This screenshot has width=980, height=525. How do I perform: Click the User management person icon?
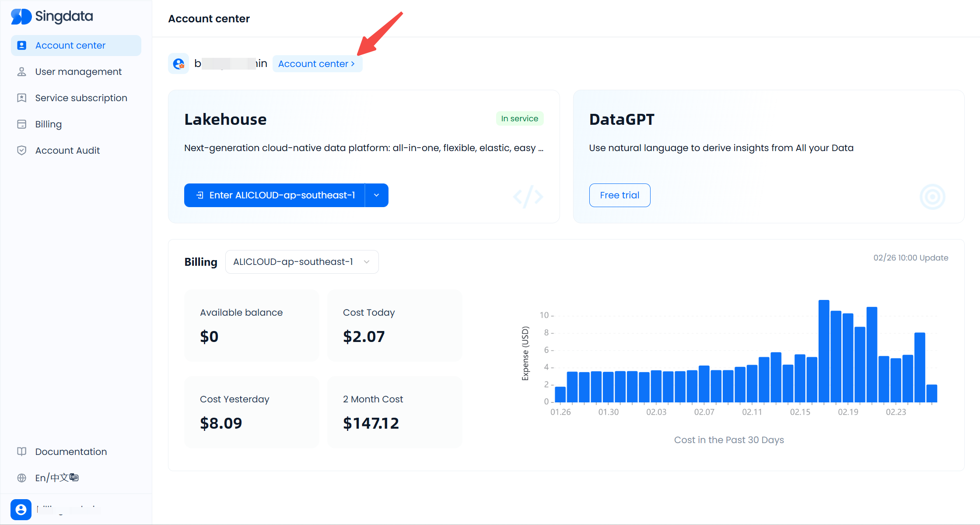pos(21,72)
